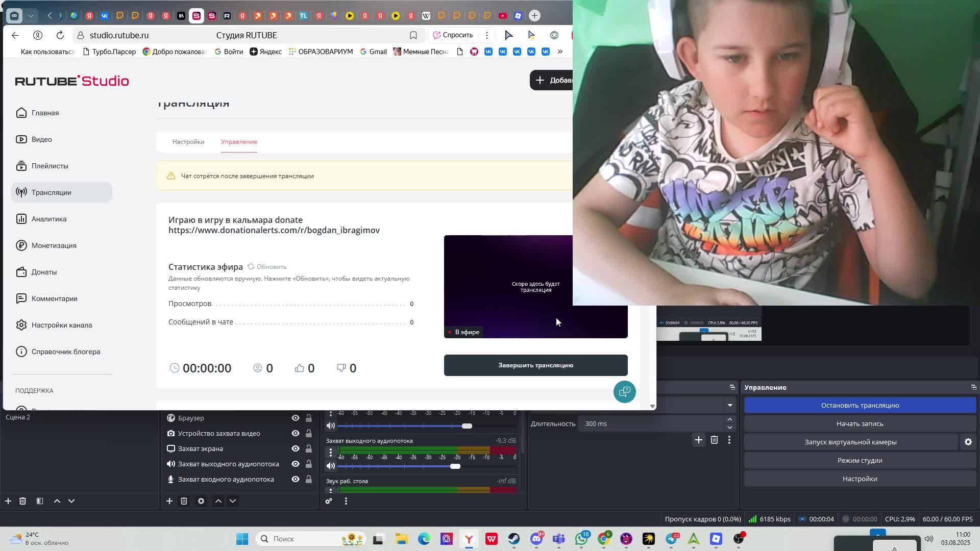
Task: Open virtual camera settings gear
Action: click(968, 442)
